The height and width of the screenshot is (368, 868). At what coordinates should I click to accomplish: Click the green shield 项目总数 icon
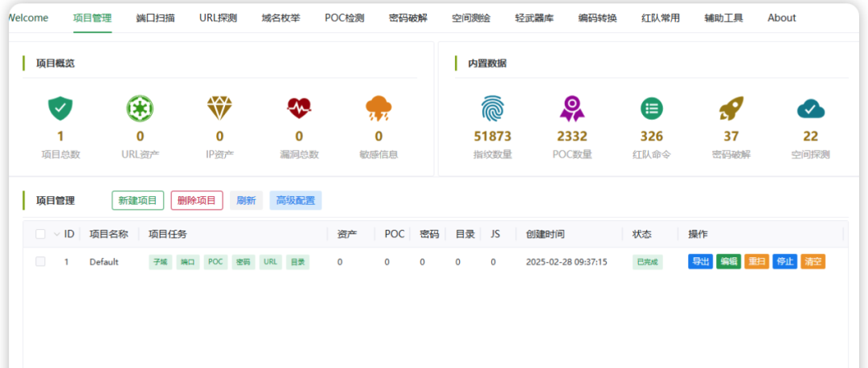(x=60, y=108)
